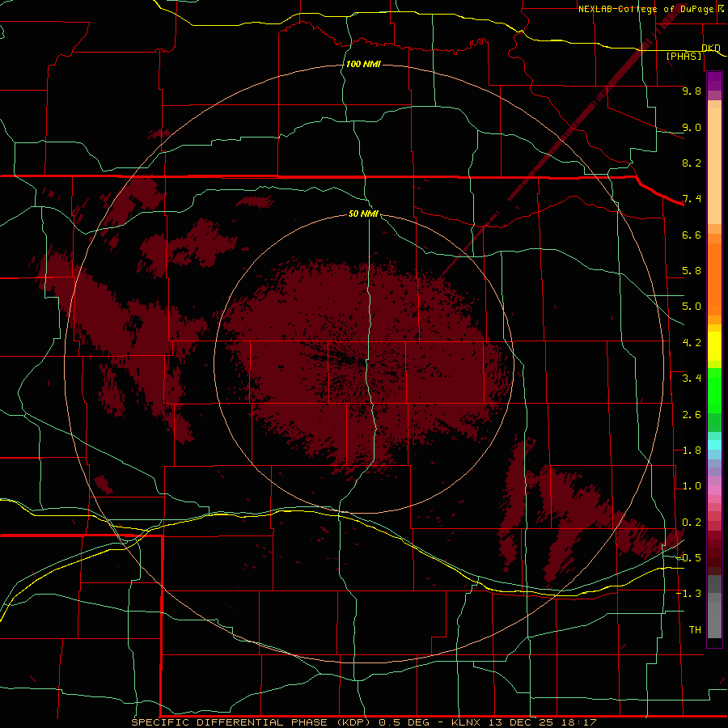Image resolution: width=728 pixels, height=728 pixels.
Task: Click the cyan segment of the color scale
Action: (x=714, y=445)
